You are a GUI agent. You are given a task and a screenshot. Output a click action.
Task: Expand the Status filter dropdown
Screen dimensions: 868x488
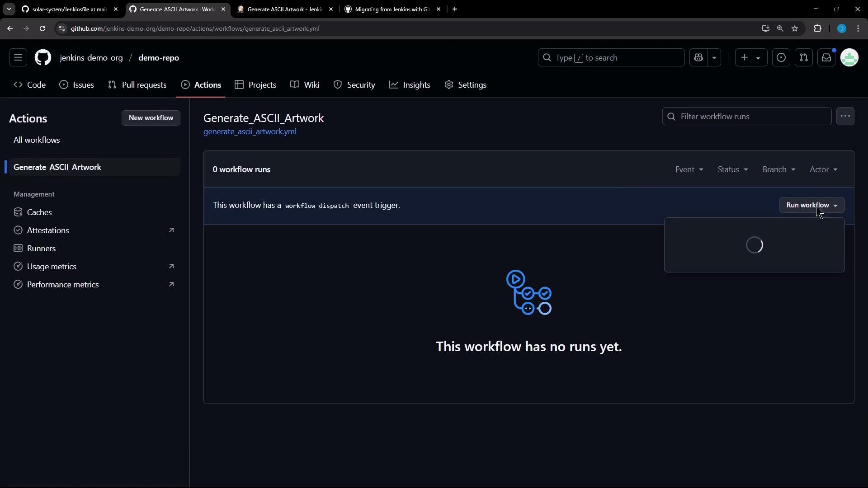coord(733,169)
